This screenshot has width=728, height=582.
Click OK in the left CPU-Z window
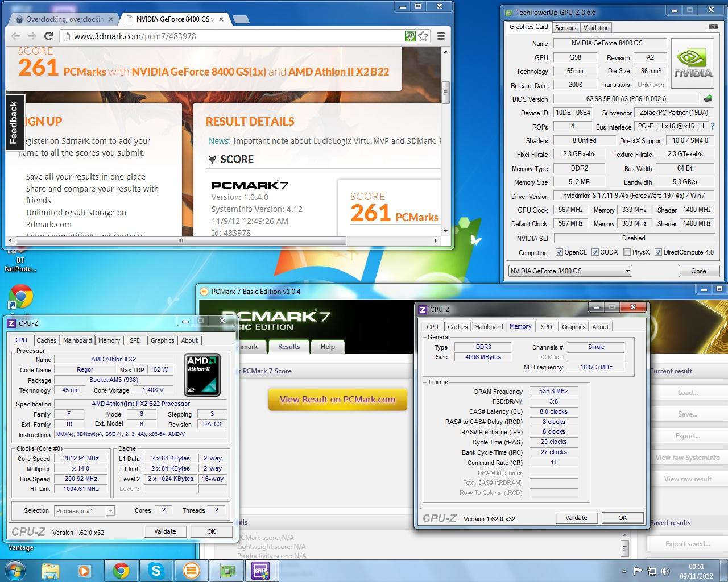point(211,531)
